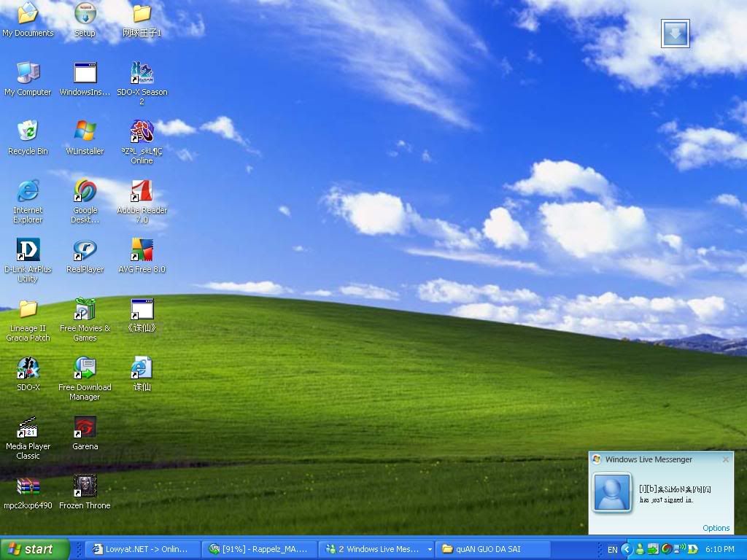Launch Garena
747x560 pixels.
pyautogui.click(x=84, y=427)
